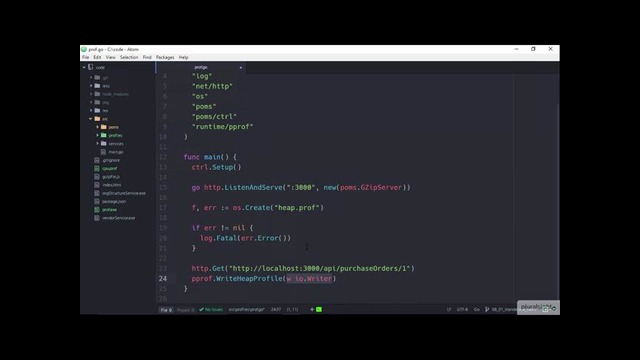The image size is (640, 360).
Task: Click the No Issues linter status
Action: 211,309
